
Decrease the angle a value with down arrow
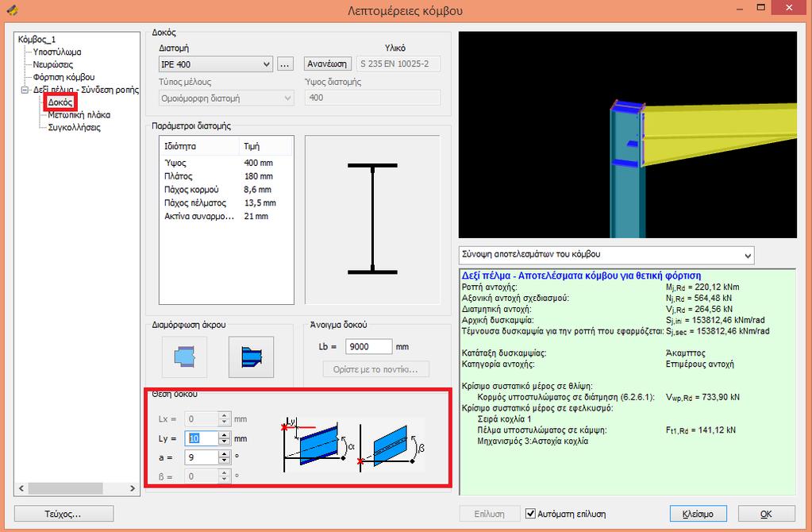224,461
